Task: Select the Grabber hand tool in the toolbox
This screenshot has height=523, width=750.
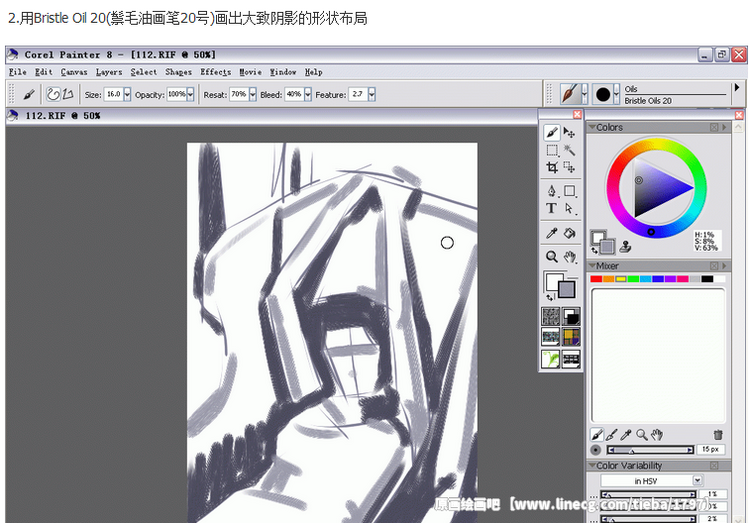Action: [569, 257]
